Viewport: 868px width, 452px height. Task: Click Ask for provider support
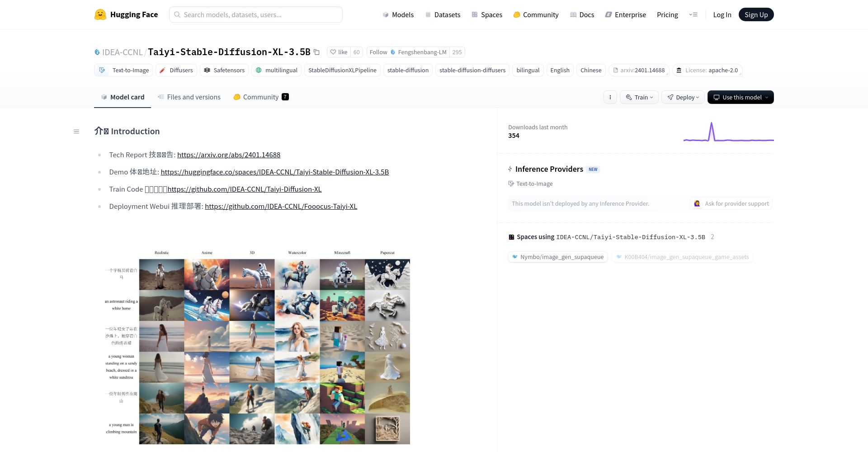click(731, 203)
